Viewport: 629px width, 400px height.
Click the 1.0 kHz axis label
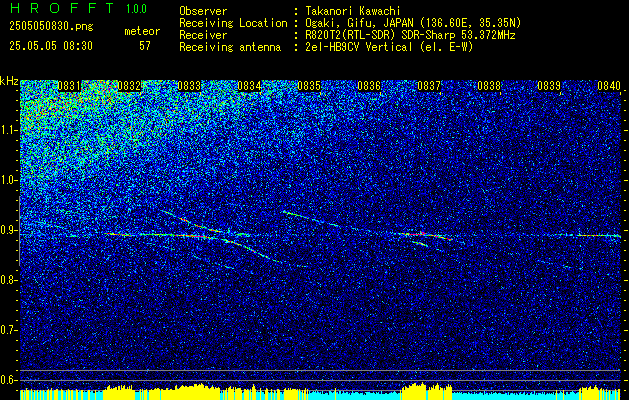[9, 180]
